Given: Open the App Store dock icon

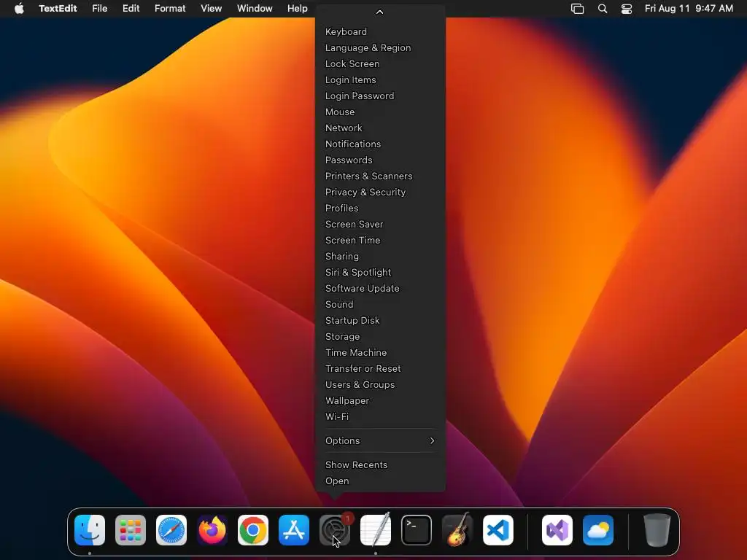Looking at the screenshot, I should pos(294,530).
